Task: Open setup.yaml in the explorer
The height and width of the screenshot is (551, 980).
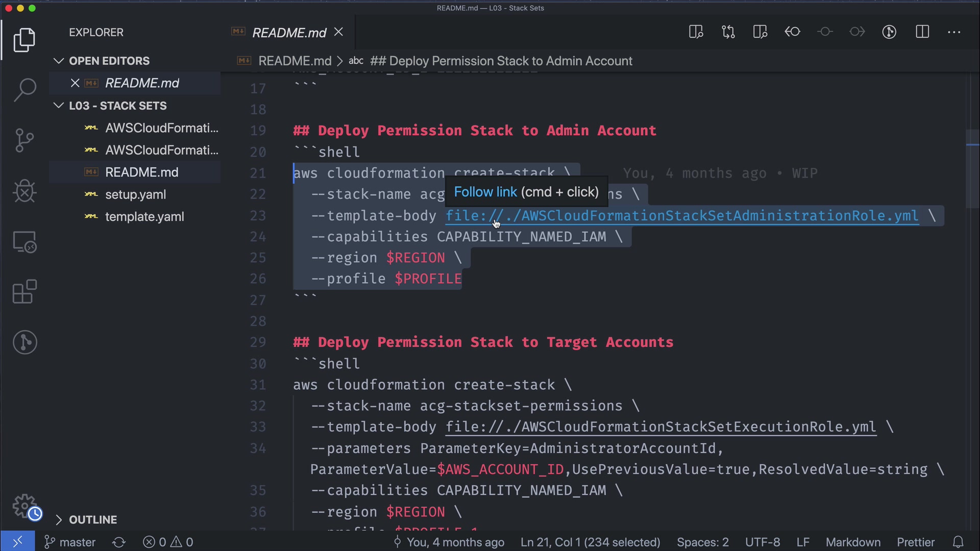Action: [x=135, y=194]
